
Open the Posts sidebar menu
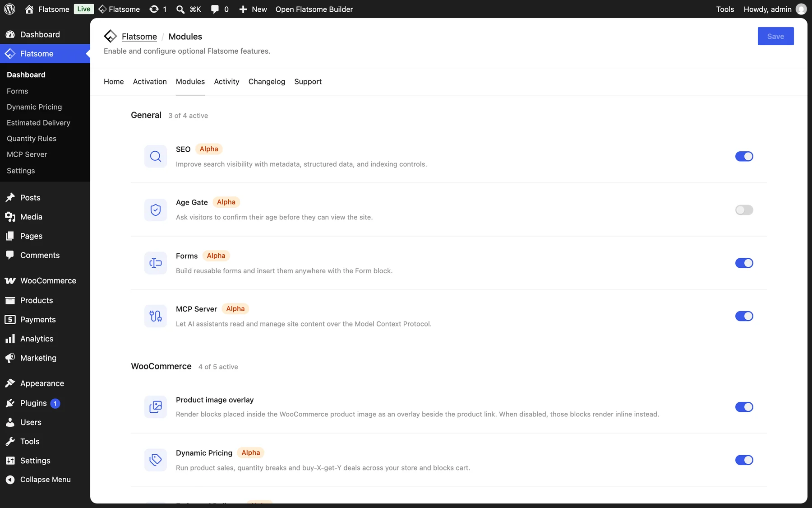pyautogui.click(x=45, y=197)
